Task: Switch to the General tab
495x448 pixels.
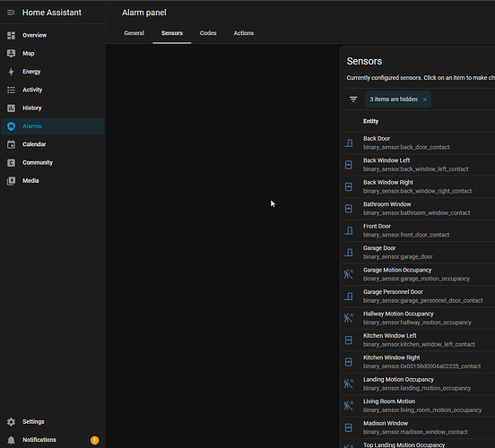Action: pyautogui.click(x=135, y=33)
